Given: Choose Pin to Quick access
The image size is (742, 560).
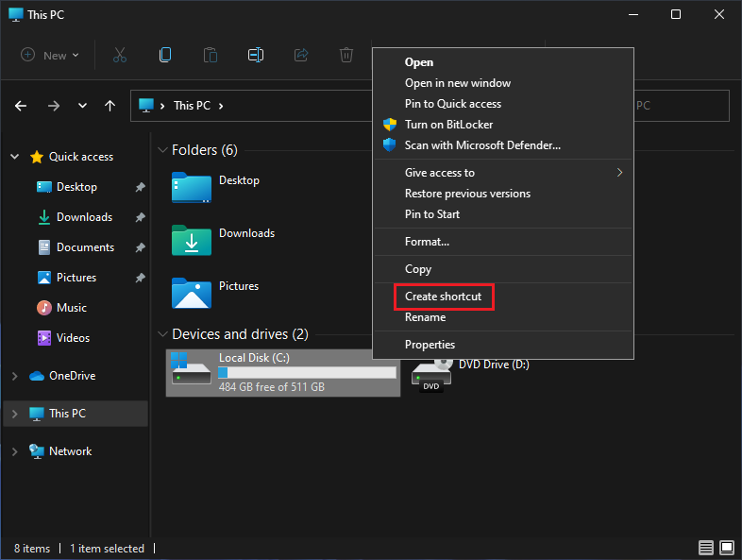Looking at the screenshot, I should pos(503,104).
